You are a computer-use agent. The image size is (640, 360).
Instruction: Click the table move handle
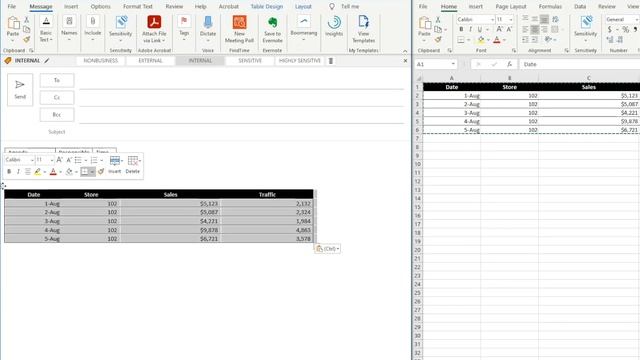(3, 186)
